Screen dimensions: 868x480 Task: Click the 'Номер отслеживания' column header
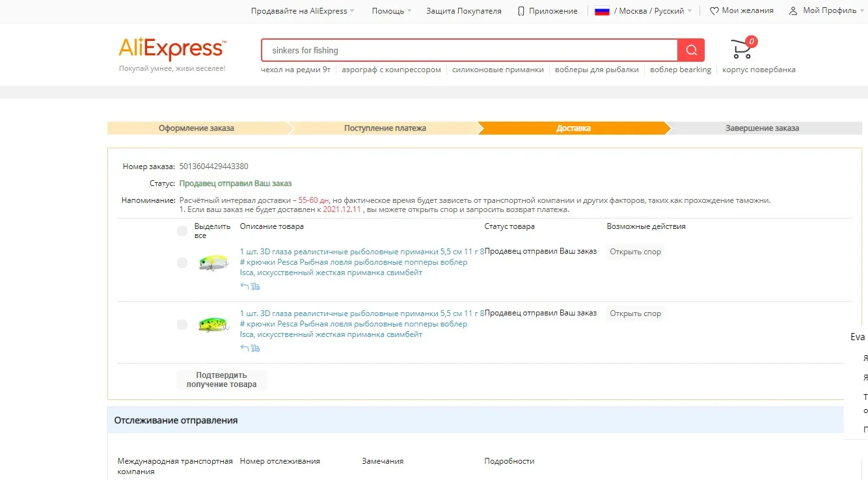[280, 461]
